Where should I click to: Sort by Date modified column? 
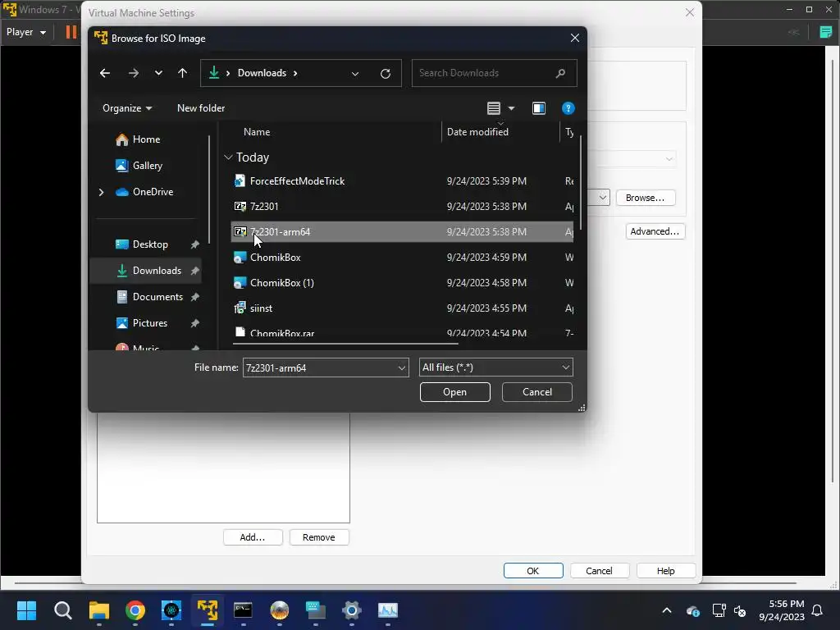pyautogui.click(x=477, y=132)
